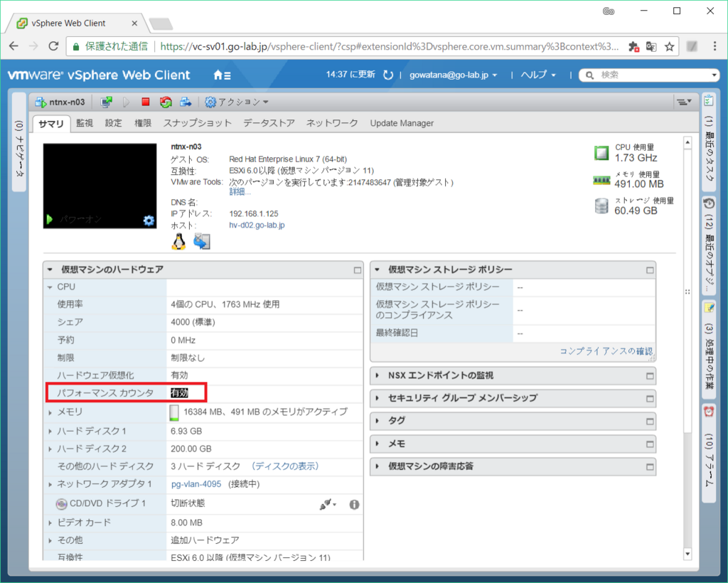Open the panel options menu icon
This screenshot has width=728, height=583.
point(683,102)
